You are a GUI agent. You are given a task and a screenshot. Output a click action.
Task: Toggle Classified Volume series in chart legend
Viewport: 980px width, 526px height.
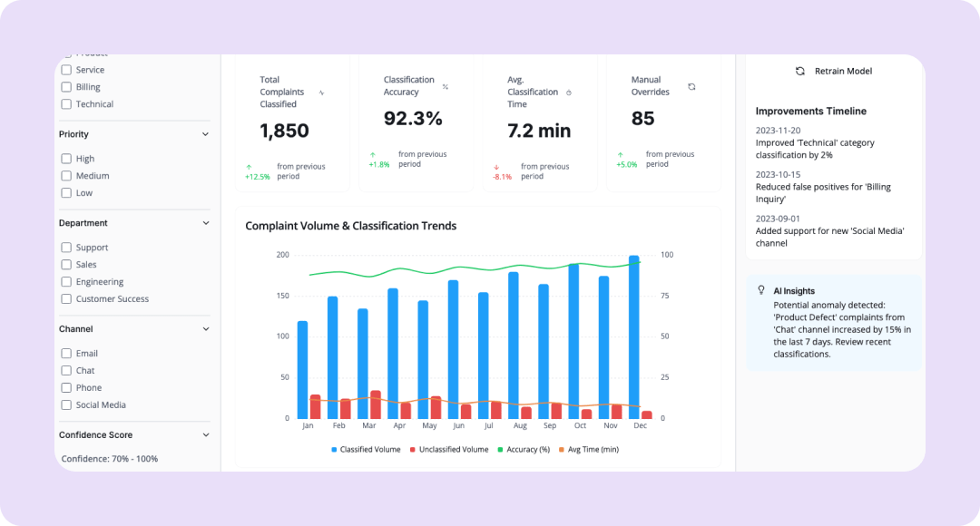tap(365, 450)
